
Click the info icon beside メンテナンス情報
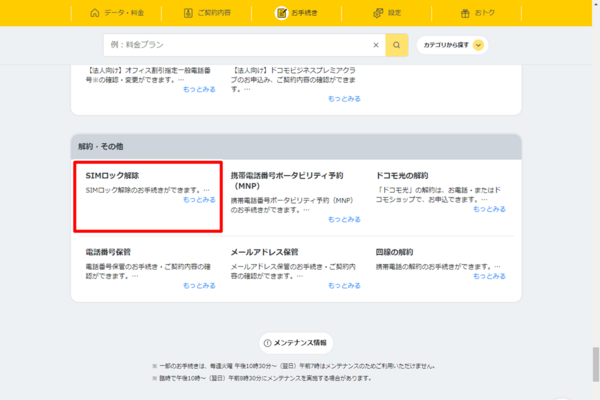point(267,343)
